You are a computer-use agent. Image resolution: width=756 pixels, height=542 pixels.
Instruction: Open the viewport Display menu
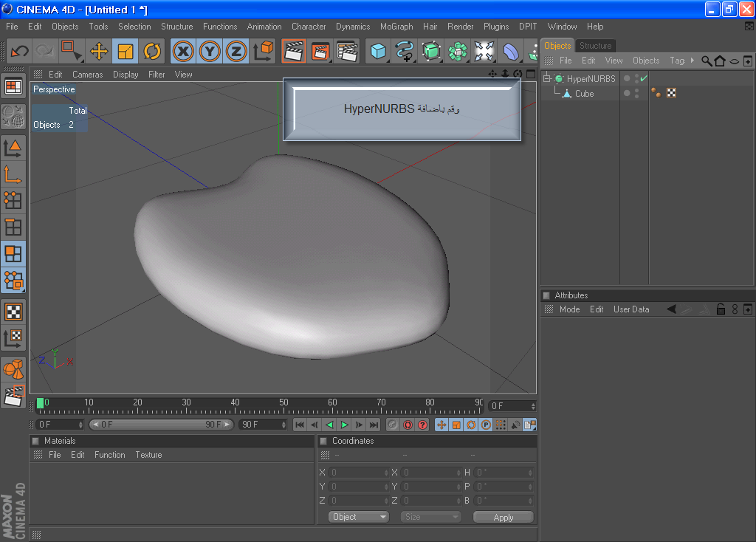click(x=126, y=75)
